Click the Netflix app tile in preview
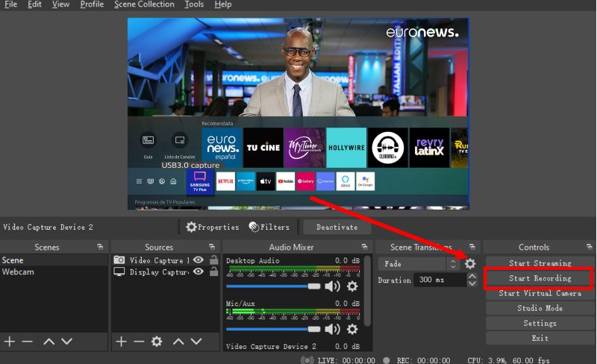597x364 pixels. pyautogui.click(x=225, y=181)
